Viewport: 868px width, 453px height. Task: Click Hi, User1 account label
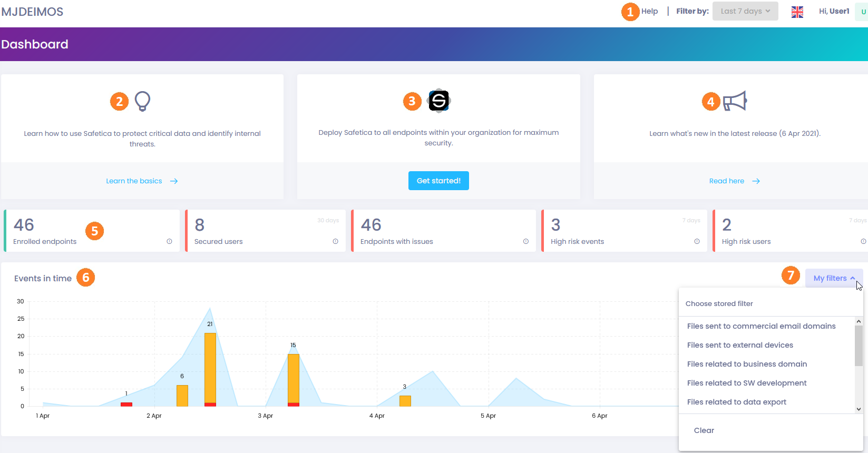coord(834,11)
